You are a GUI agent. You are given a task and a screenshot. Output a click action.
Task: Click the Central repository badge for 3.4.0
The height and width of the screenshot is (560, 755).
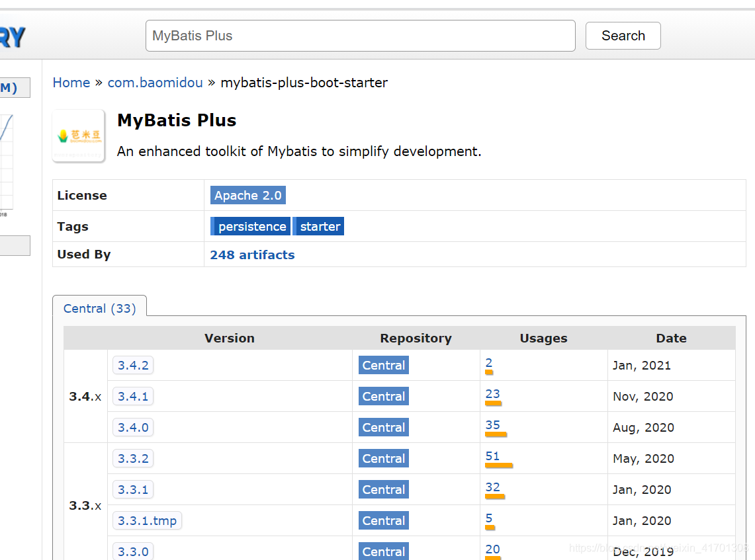383,428
